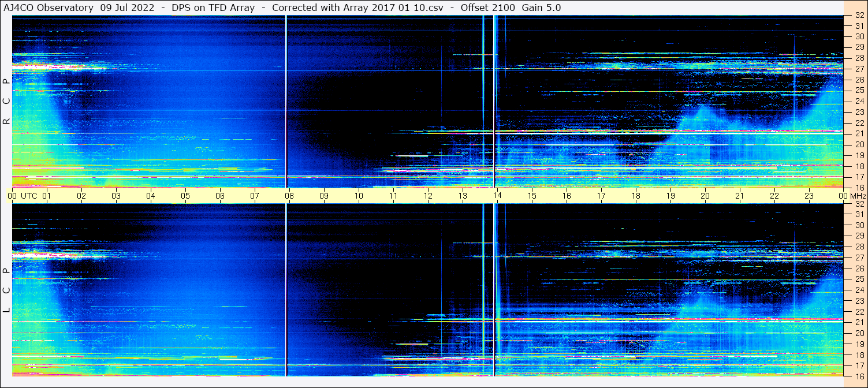Click the 01 UTC hour marker
This screenshot has height=388, width=868.
[47, 196]
